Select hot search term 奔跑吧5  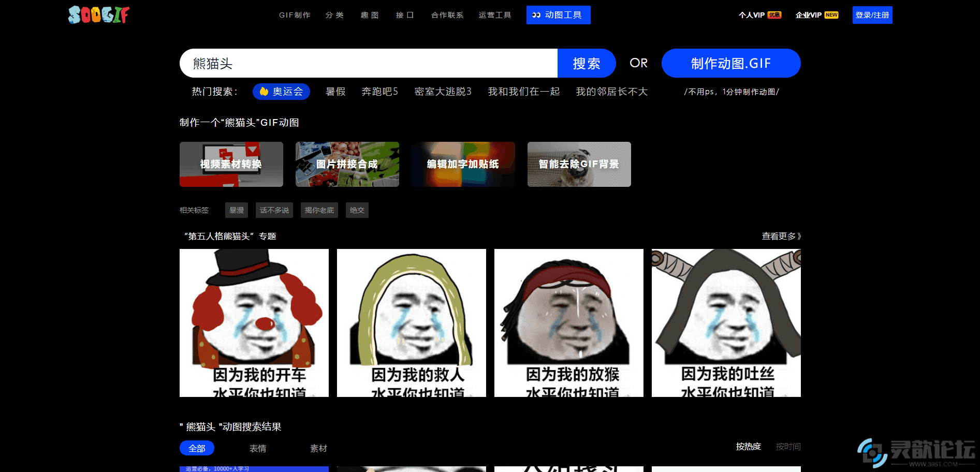coord(379,92)
